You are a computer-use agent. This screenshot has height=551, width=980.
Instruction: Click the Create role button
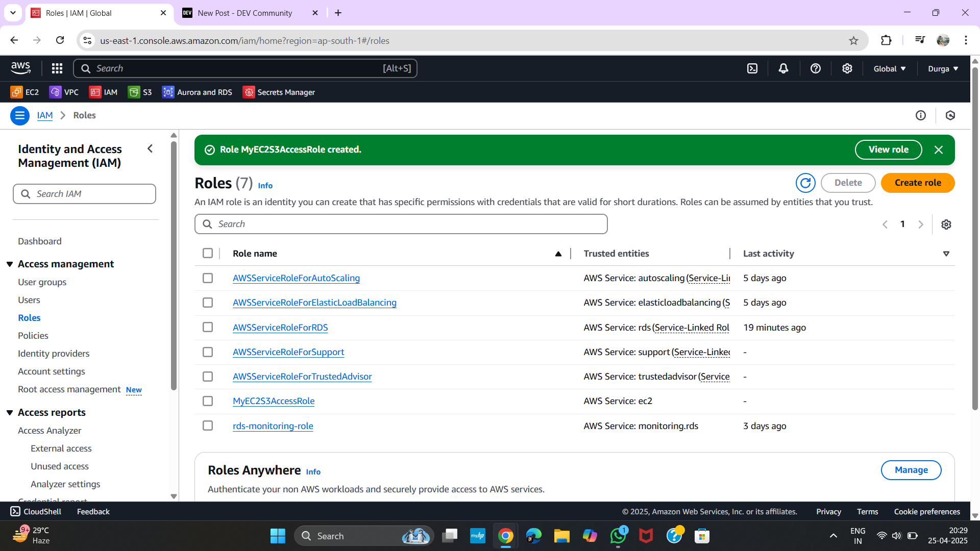(918, 183)
